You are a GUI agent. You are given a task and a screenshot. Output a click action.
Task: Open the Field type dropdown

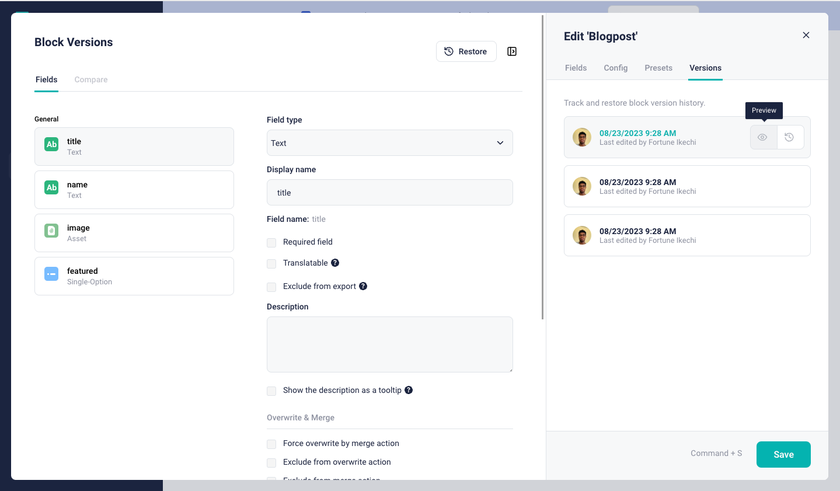[x=389, y=143]
